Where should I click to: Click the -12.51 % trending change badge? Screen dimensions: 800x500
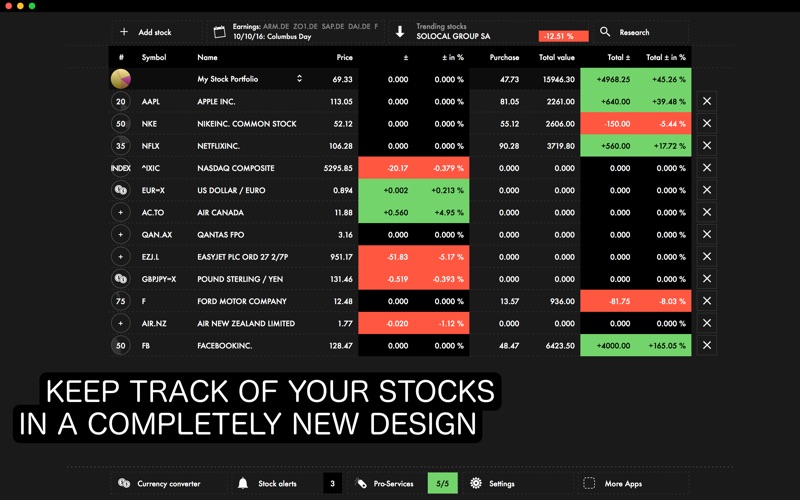point(563,36)
